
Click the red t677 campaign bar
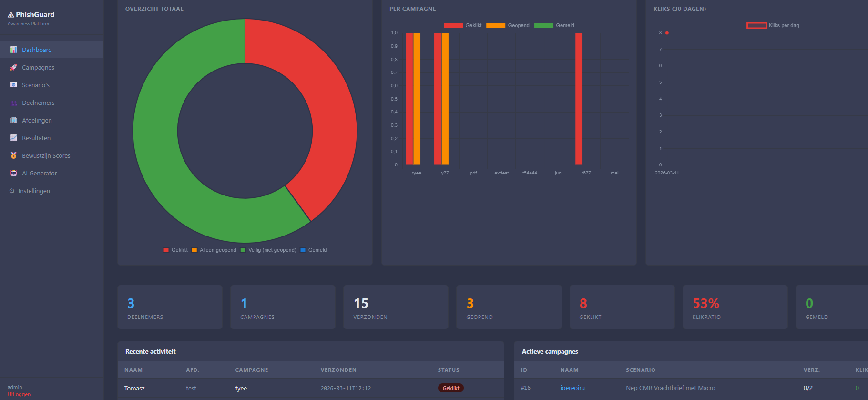[x=579, y=99]
